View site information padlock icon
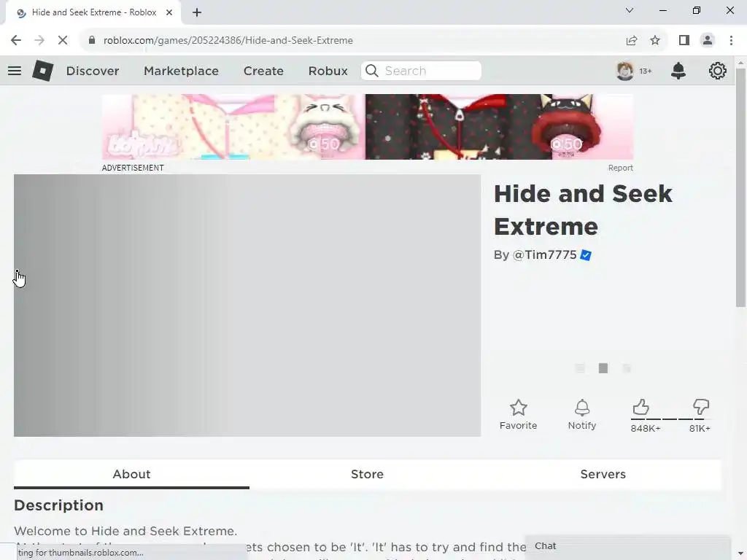Image resolution: width=747 pixels, height=560 pixels. 92,41
